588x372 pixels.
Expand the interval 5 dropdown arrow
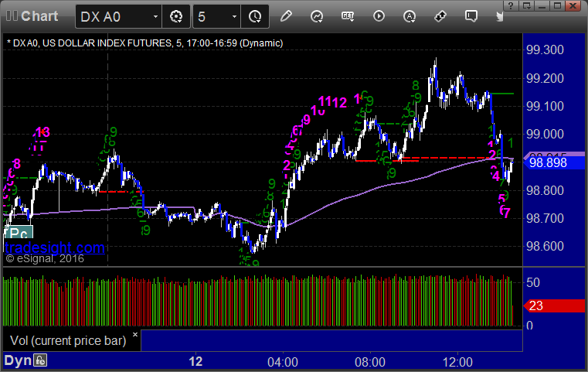[234, 16]
